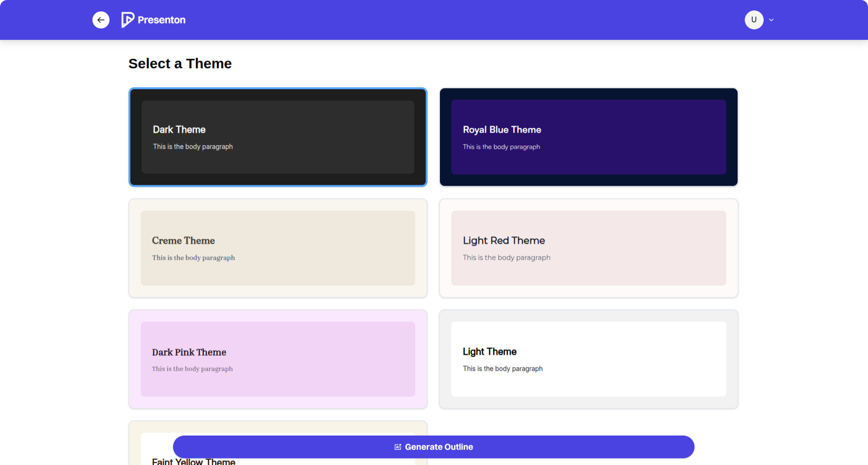Select the Dark Theme card
Image resolution: width=868 pixels, height=465 pixels.
pyautogui.click(x=278, y=137)
